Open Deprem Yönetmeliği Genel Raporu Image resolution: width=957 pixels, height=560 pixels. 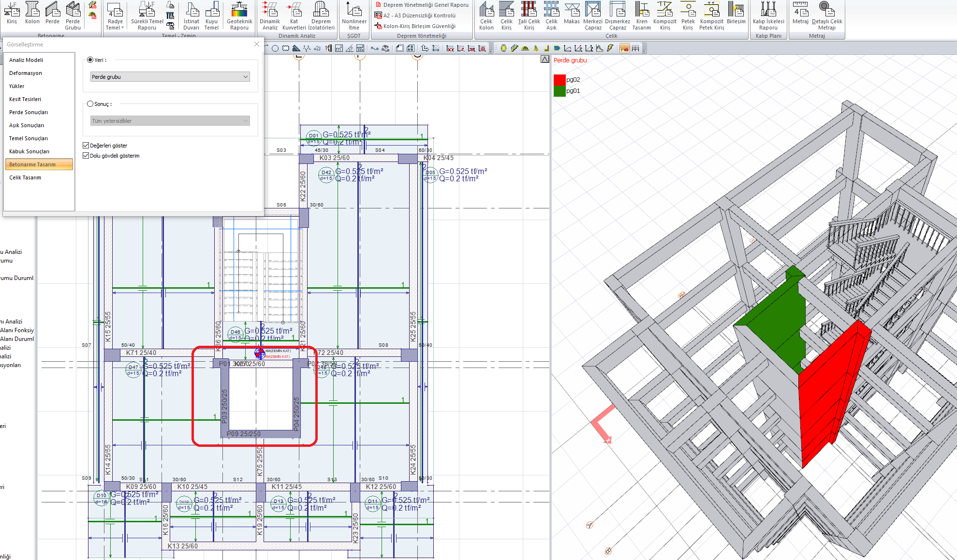pos(422,5)
